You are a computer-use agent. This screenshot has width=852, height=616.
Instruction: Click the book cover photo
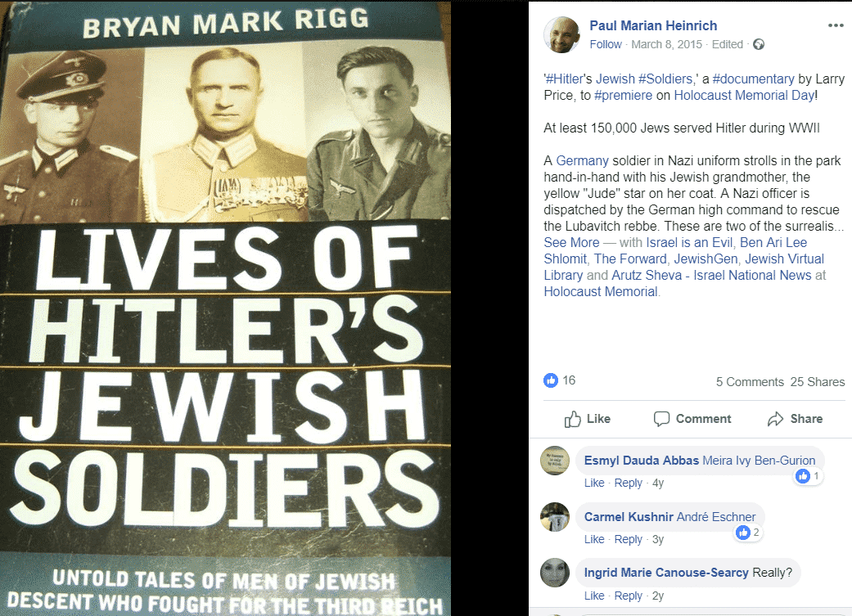(226, 308)
